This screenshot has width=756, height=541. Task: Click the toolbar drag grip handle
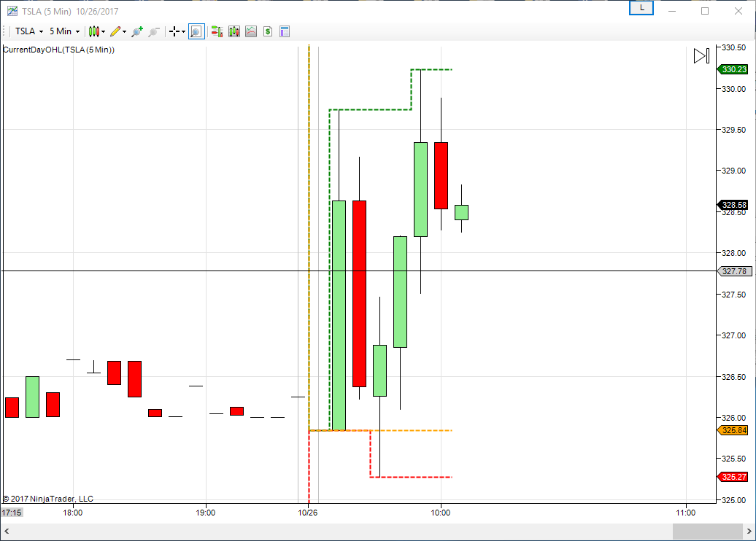[5, 32]
